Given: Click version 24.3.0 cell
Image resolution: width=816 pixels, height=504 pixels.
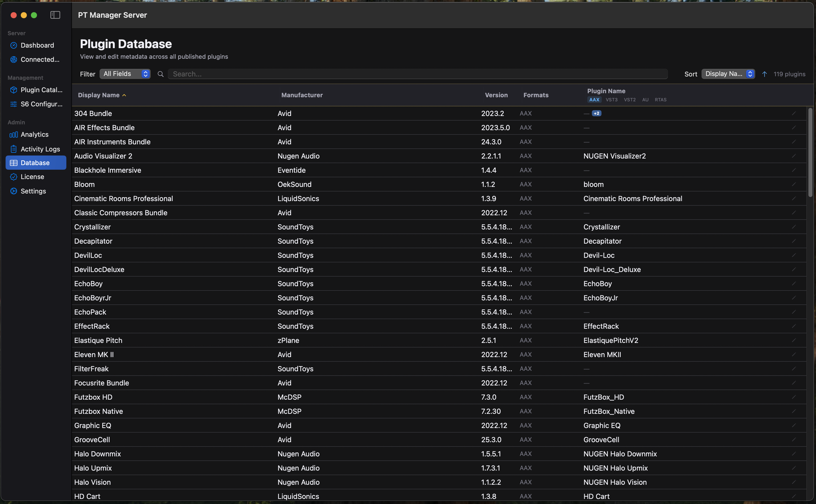Looking at the screenshot, I should (x=491, y=142).
